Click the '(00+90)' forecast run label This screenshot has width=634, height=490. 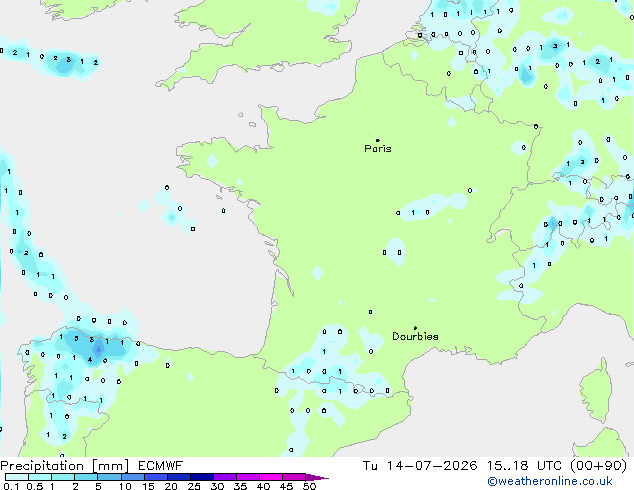pyautogui.click(x=599, y=466)
